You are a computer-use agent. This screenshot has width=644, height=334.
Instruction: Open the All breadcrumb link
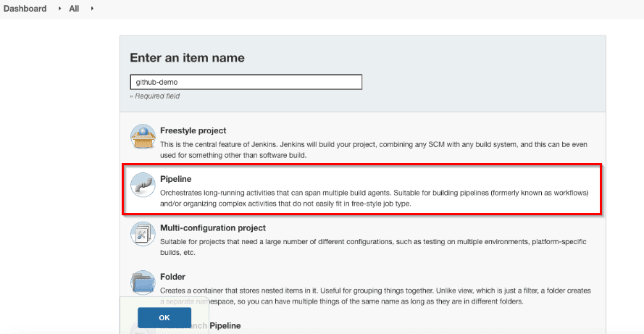(x=74, y=9)
